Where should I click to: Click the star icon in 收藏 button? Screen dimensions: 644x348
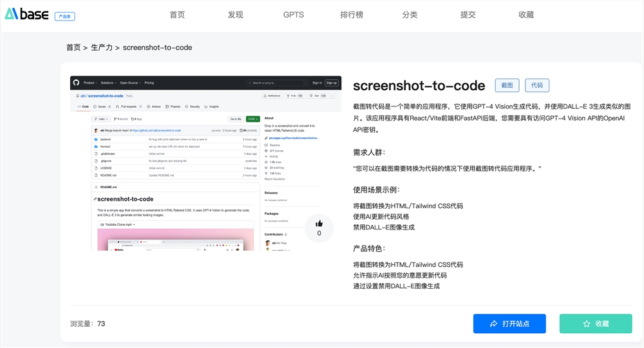click(x=587, y=324)
